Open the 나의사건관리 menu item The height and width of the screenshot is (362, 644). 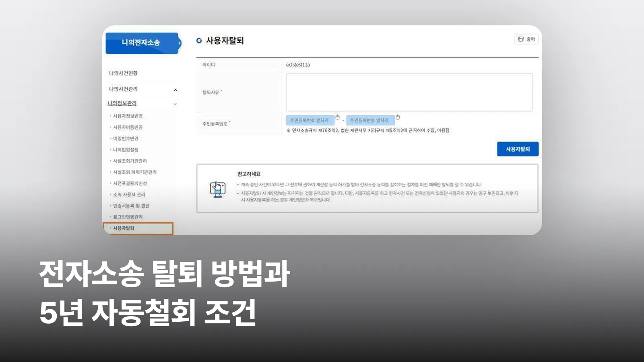pyautogui.click(x=123, y=89)
